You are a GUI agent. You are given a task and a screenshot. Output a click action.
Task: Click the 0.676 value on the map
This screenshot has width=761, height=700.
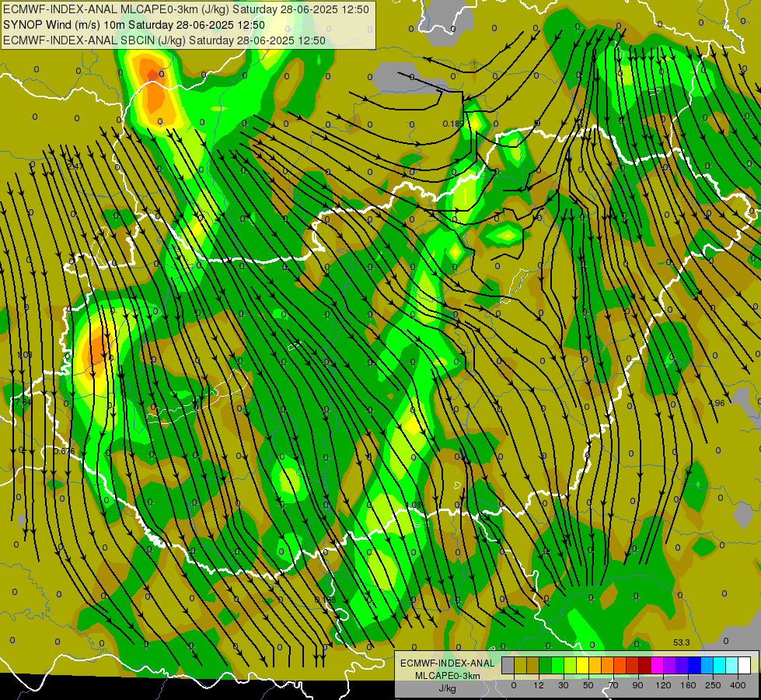[65, 451]
